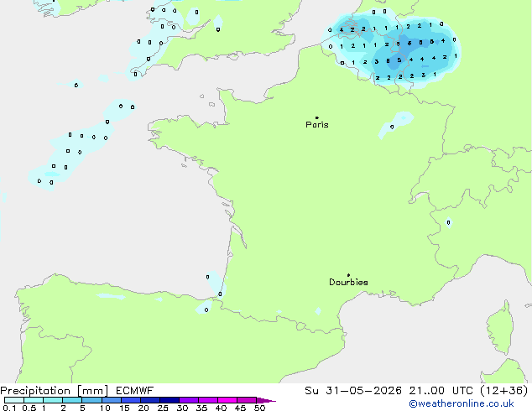
Task: Click the '10' legend scale value
Action: [x=105, y=408]
